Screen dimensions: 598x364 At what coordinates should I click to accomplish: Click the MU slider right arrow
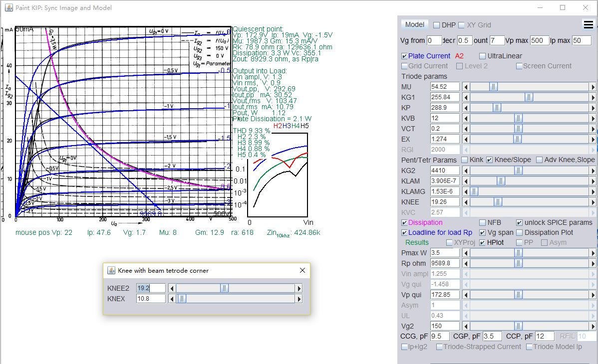pyautogui.click(x=593, y=87)
